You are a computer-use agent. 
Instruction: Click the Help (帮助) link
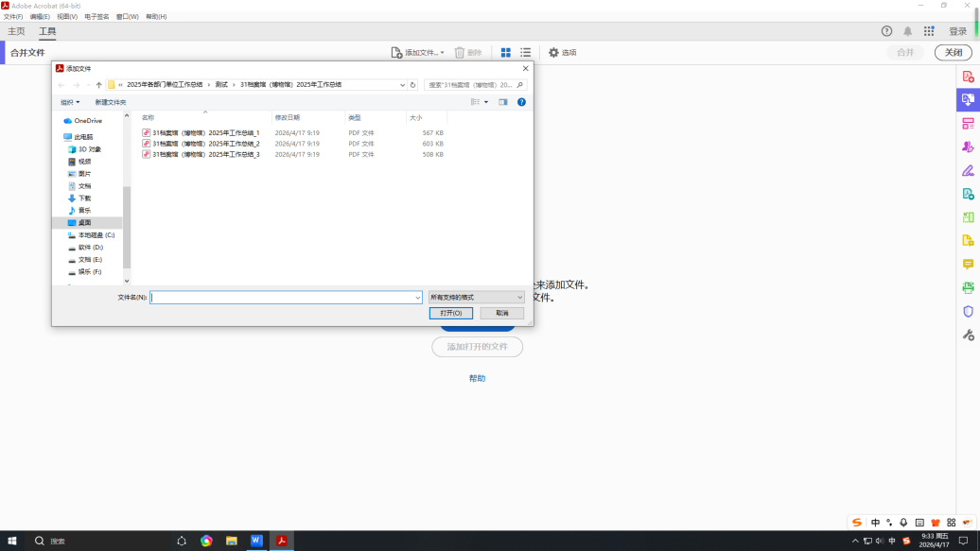click(477, 378)
